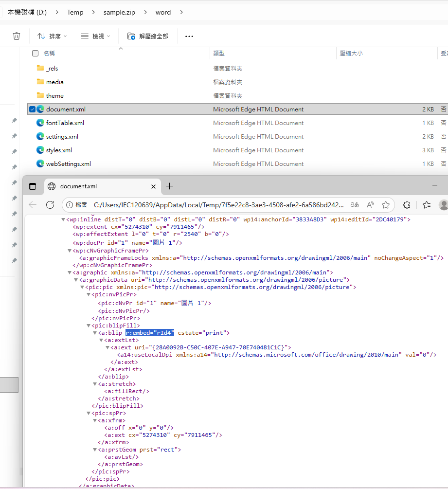
Task: Click the browser back arrow
Action: 32,205
